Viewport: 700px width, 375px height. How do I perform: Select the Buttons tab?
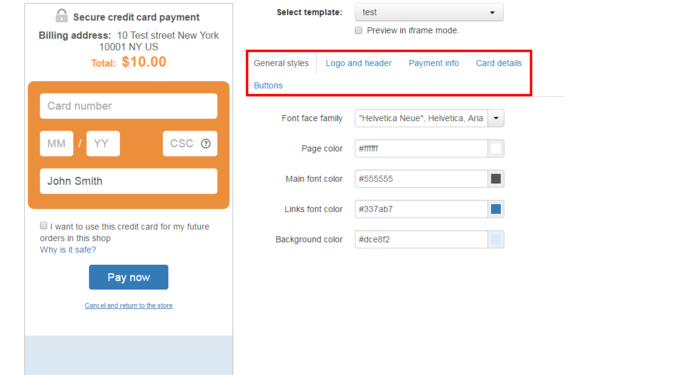click(x=268, y=85)
